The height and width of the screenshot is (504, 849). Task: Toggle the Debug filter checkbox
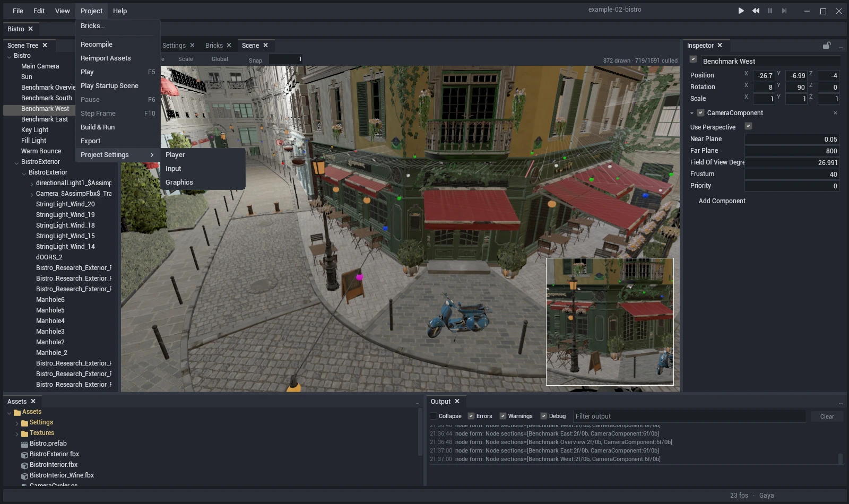click(543, 416)
